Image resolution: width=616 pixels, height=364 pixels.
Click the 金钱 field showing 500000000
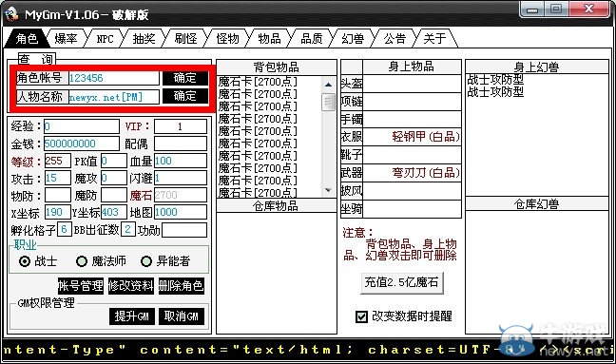pyautogui.click(x=82, y=144)
